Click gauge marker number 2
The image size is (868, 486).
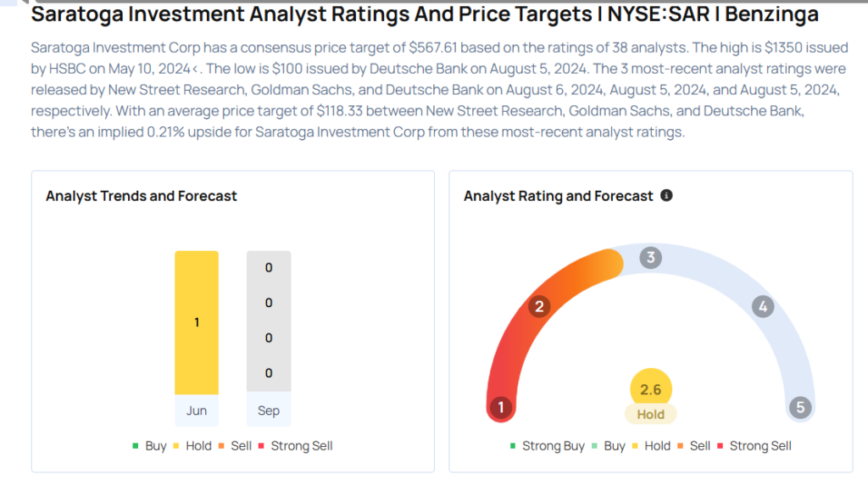pos(537,307)
